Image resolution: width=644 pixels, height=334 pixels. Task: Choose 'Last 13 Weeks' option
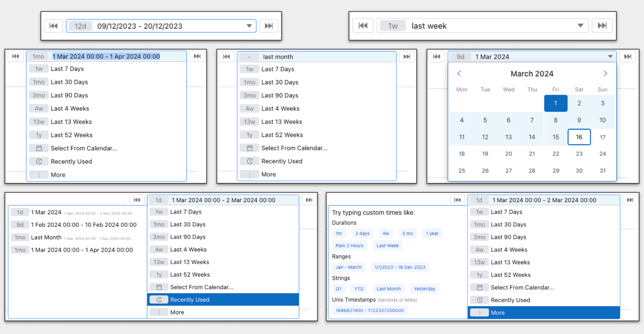tap(71, 122)
